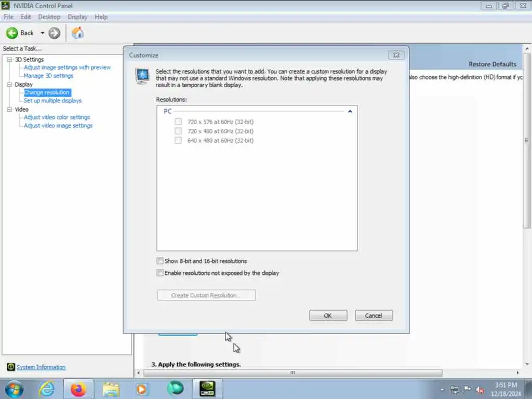This screenshot has width=532, height=399.
Task: Click OK in the Customize dialog
Action: pos(328,315)
